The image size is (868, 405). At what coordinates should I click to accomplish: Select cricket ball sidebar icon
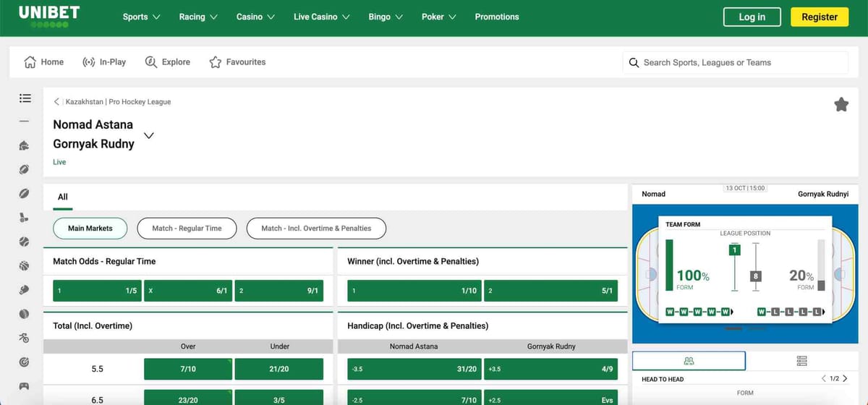(25, 314)
